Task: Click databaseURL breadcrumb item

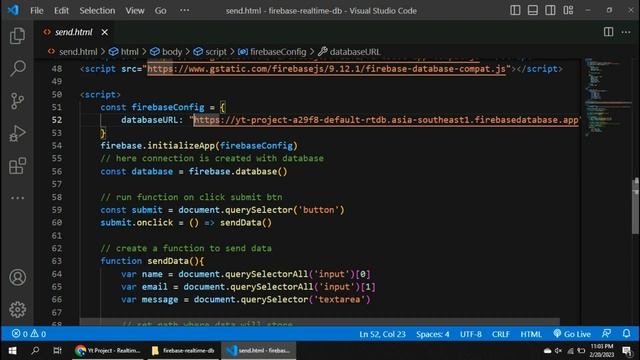Action: tap(355, 52)
